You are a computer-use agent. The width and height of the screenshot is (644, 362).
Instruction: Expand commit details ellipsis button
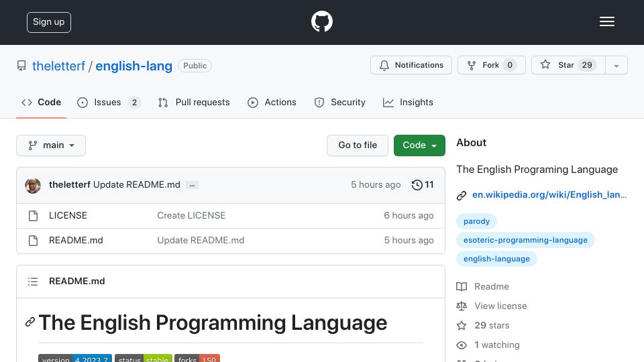pos(192,186)
